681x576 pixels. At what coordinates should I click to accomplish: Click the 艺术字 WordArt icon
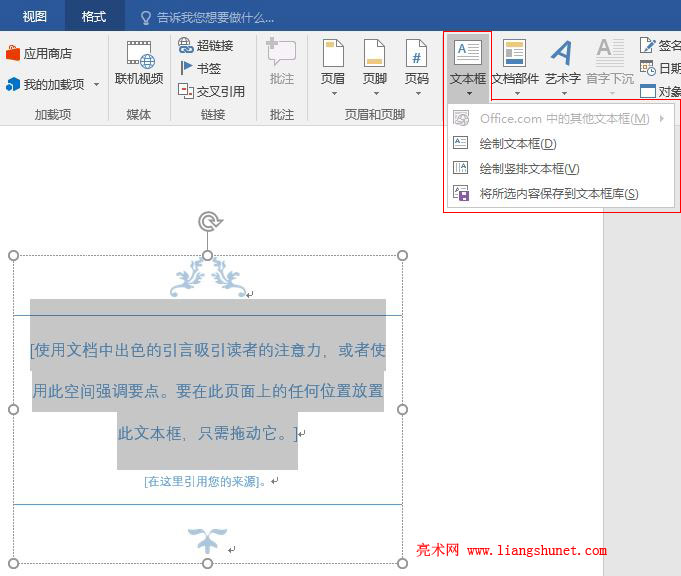[x=562, y=53]
